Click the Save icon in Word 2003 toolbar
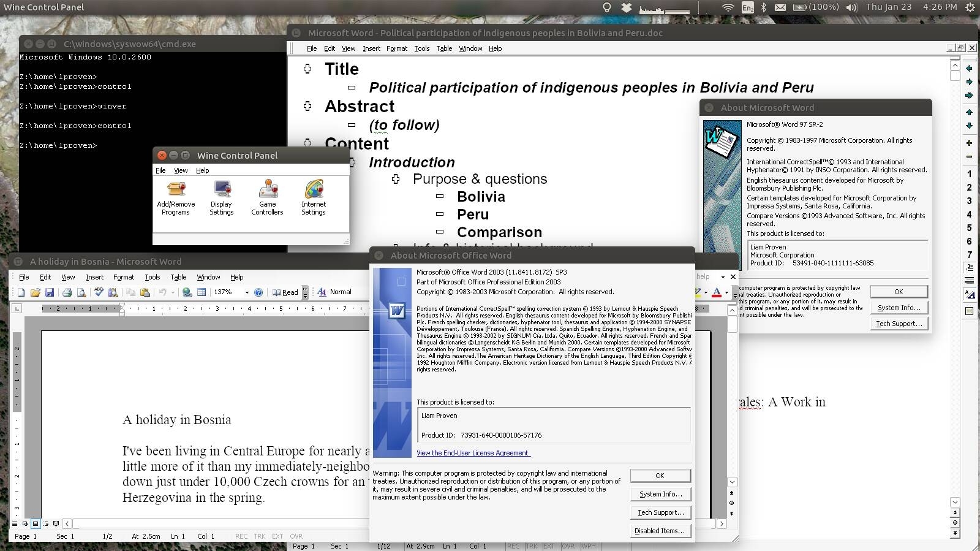This screenshot has height=551, width=980. (50, 292)
